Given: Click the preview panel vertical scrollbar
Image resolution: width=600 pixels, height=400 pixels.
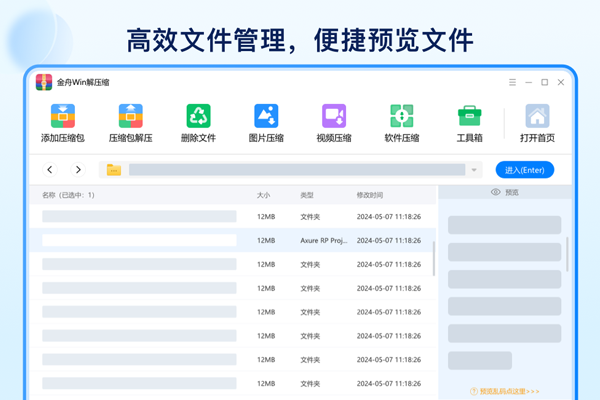Looking at the screenshot, I should 567,255.
